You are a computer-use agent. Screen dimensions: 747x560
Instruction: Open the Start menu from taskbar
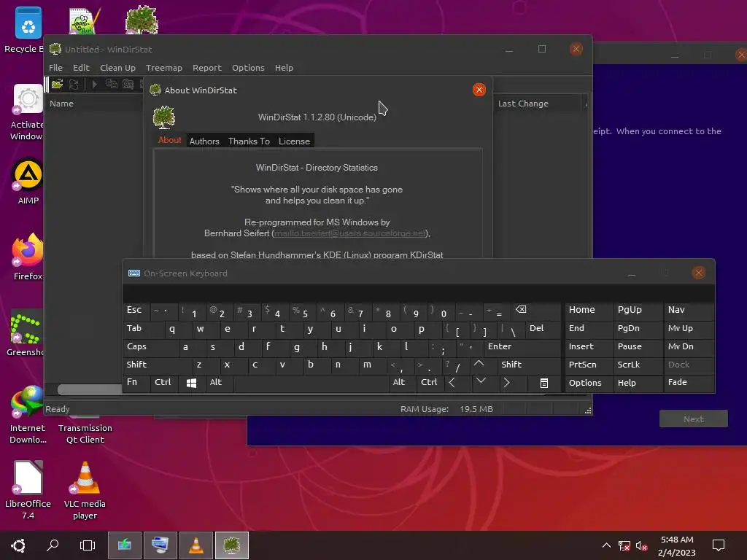click(18, 545)
